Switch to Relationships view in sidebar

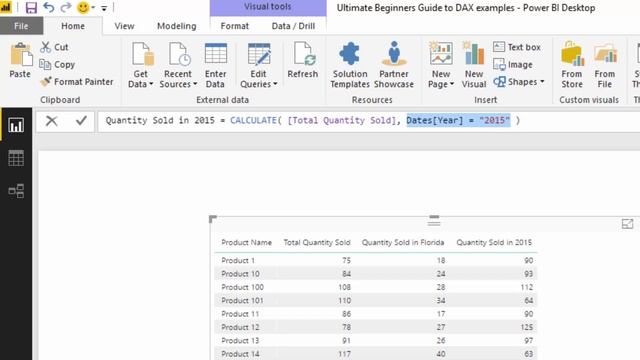pyautogui.click(x=16, y=191)
